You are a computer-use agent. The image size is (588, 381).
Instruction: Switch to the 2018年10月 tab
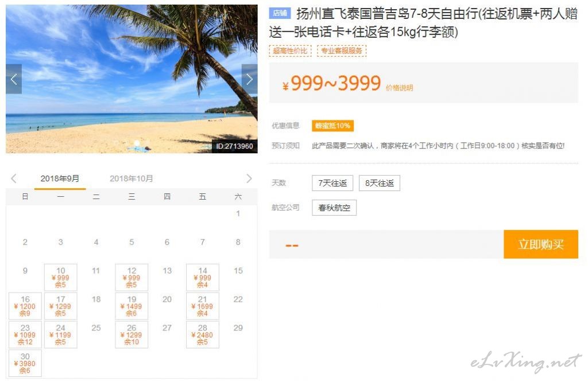tap(131, 178)
